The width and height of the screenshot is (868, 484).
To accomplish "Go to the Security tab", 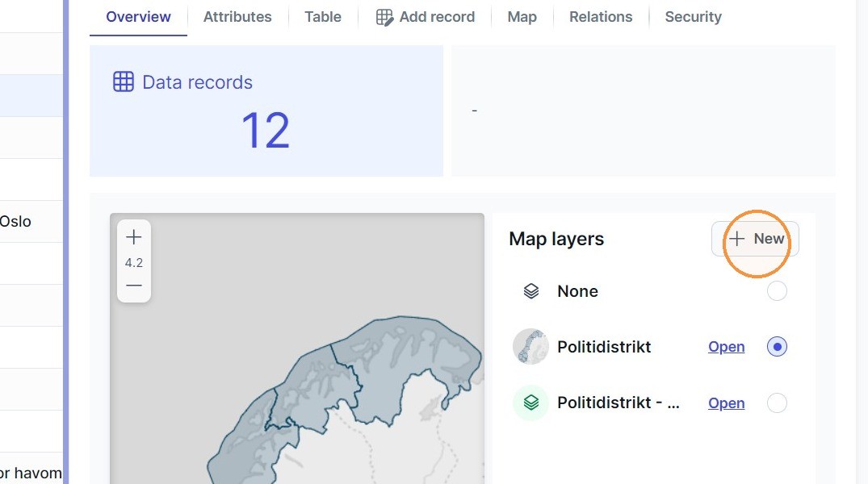I will (x=693, y=17).
